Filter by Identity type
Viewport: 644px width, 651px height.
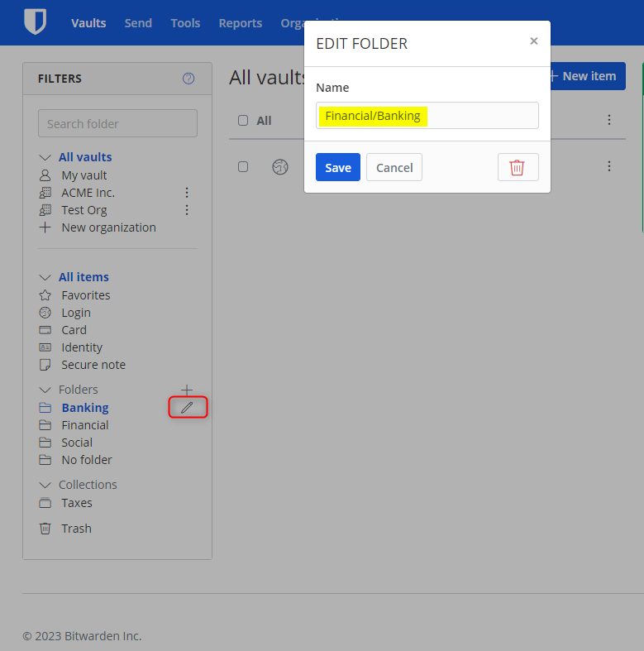click(82, 347)
